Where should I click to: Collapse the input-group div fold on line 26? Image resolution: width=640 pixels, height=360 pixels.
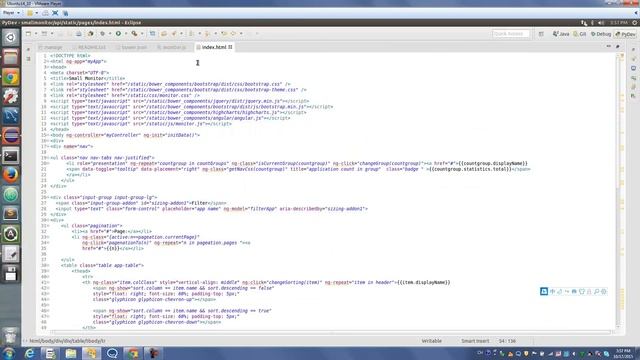tap(48, 198)
